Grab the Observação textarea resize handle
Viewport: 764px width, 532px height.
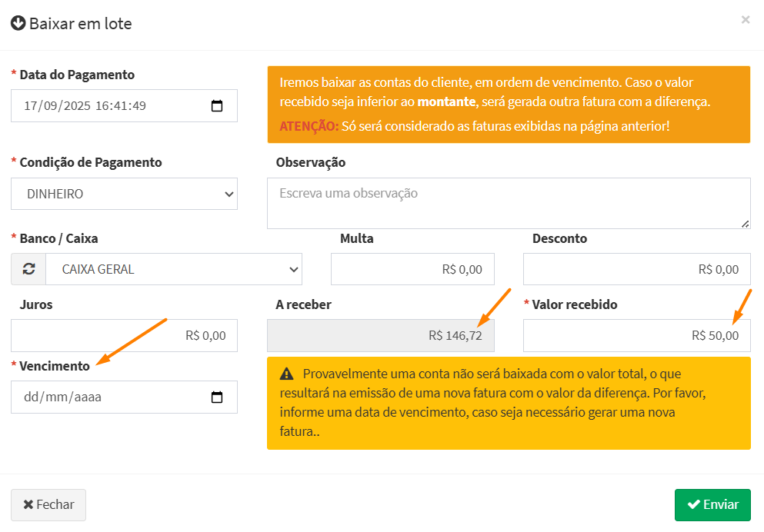pyautogui.click(x=745, y=223)
